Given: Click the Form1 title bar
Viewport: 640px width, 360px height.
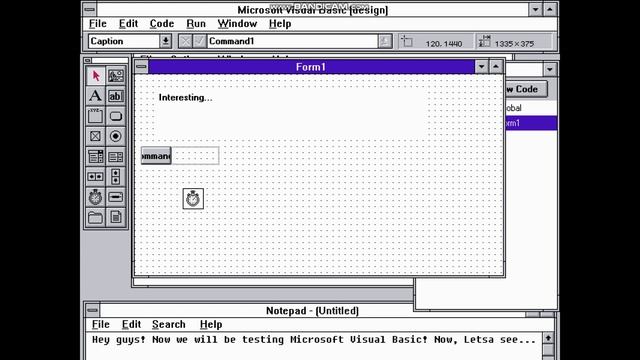Looking at the screenshot, I should click(x=311, y=67).
